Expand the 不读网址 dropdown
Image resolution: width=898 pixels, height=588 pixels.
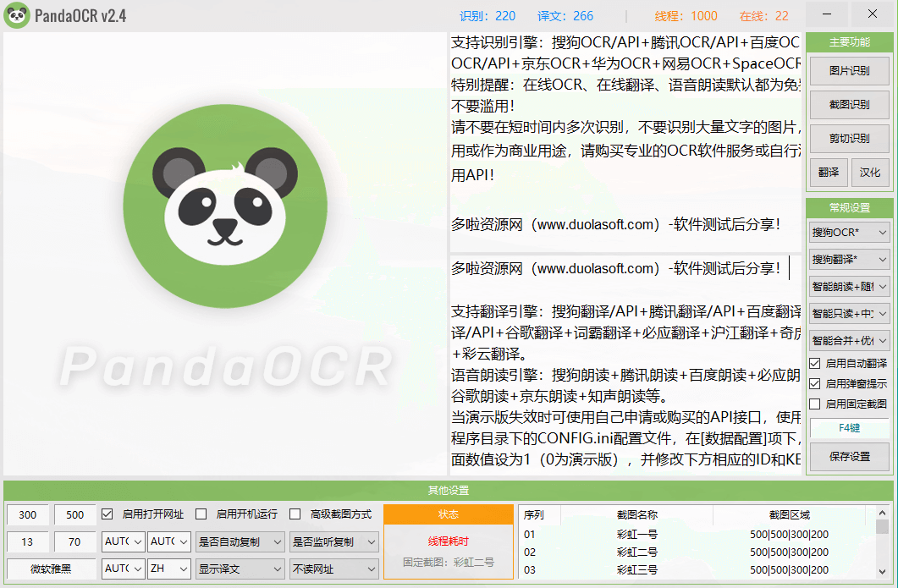pos(333,569)
